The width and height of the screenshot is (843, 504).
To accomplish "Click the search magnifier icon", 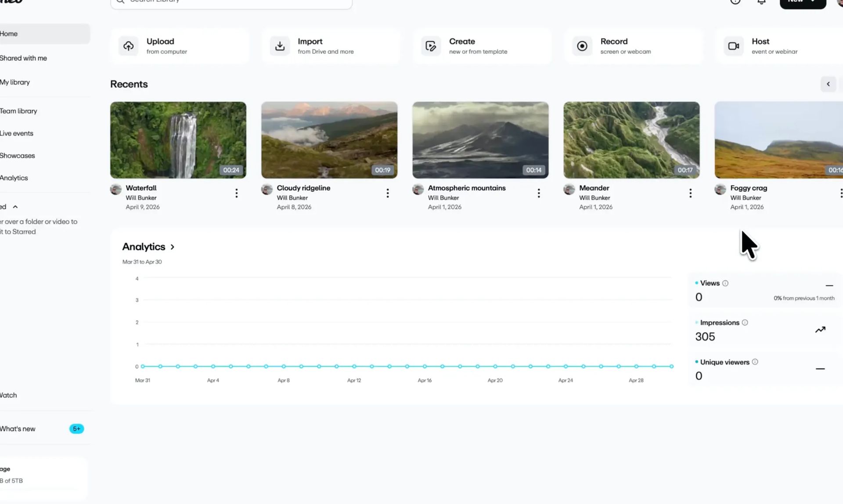I will (x=120, y=1).
